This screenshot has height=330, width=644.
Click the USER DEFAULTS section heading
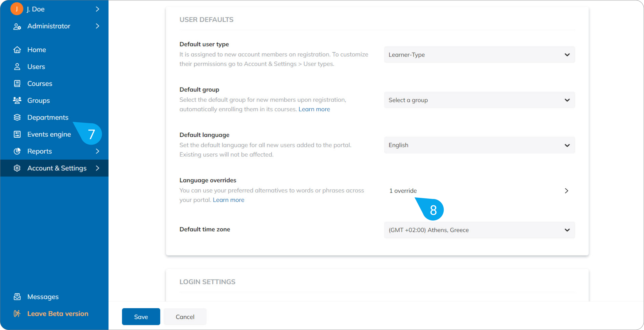[x=206, y=20]
